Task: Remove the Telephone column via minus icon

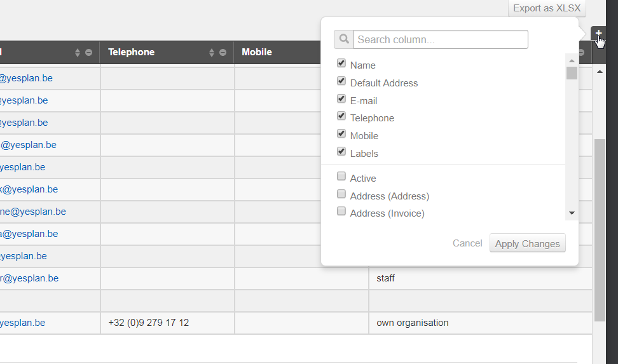Action: 223,53
